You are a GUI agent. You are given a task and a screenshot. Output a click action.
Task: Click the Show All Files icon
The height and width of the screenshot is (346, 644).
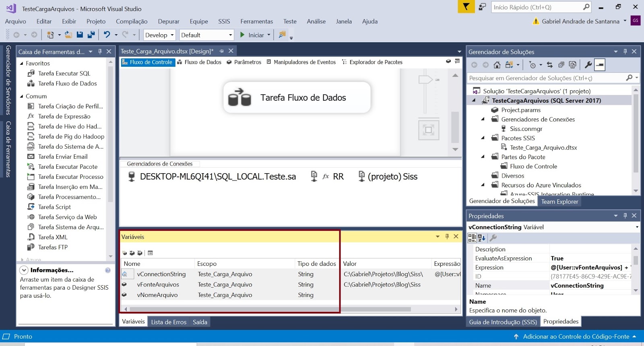[573, 65]
